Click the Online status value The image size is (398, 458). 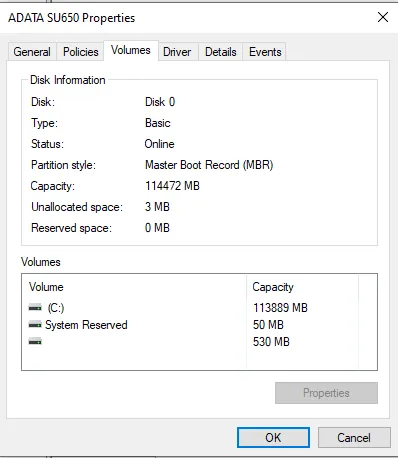(159, 144)
